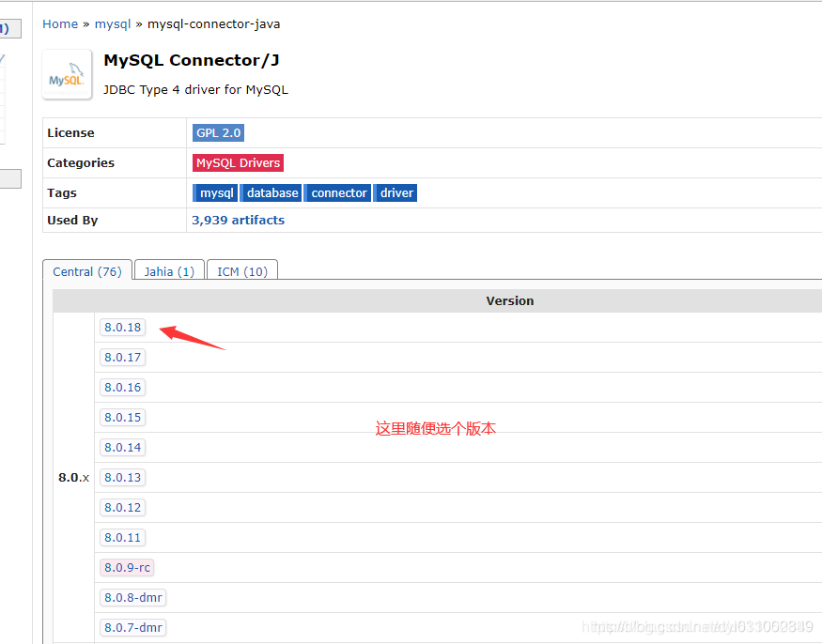Image resolution: width=822 pixels, height=644 pixels.
Task: Click the Version column header
Action: click(x=509, y=300)
